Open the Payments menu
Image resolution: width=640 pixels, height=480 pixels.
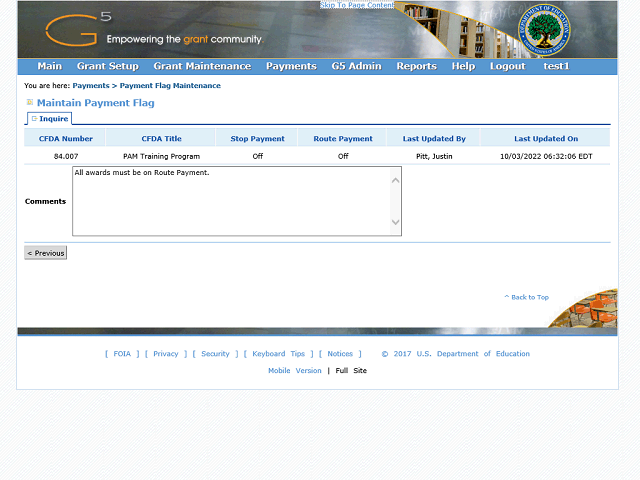291,66
